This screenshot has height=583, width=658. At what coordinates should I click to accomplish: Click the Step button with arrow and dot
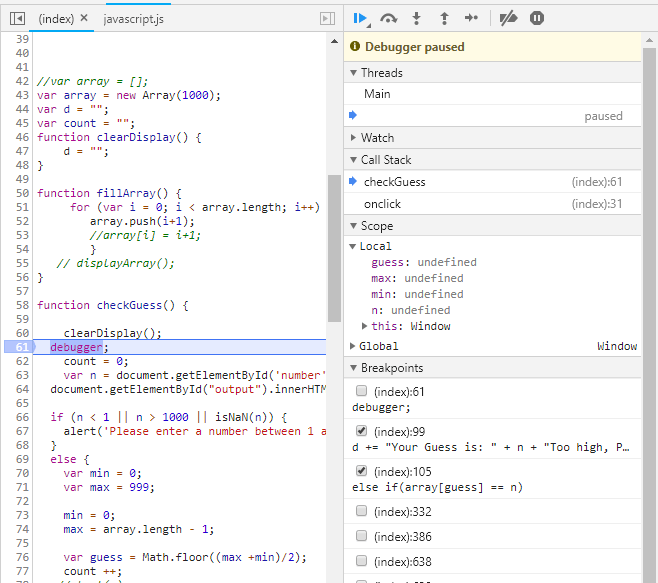(471, 18)
